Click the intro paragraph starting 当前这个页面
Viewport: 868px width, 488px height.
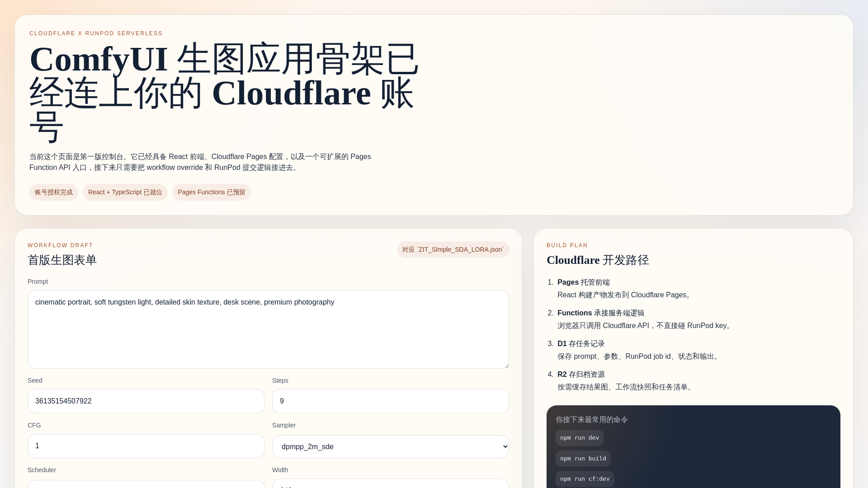pyautogui.click(x=200, y=162)
